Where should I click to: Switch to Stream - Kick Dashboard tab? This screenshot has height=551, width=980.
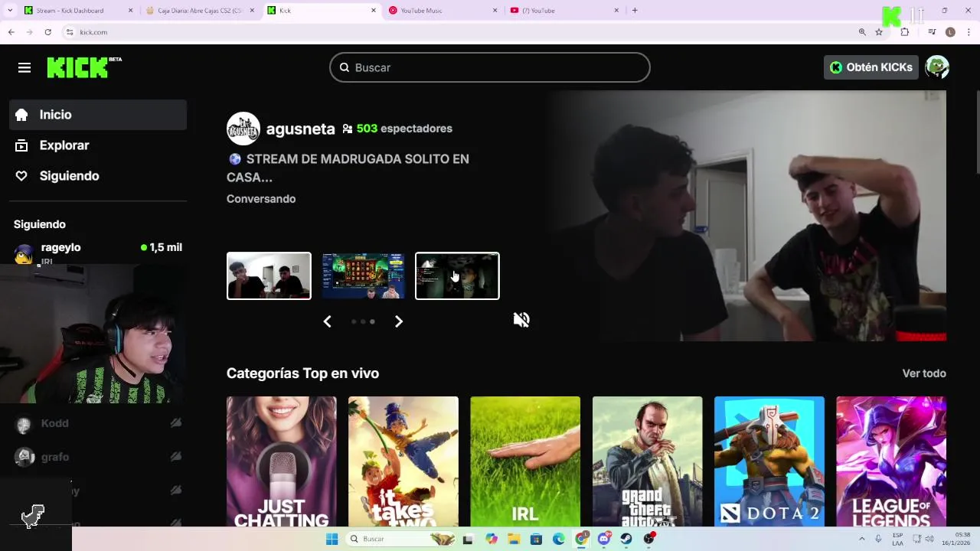pos(79,11)
